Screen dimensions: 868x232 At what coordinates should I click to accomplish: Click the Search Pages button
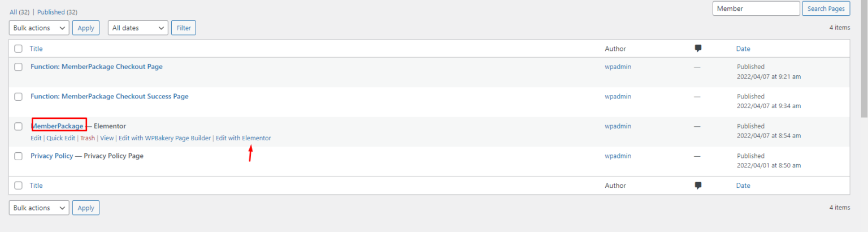(x=826, y=8)
